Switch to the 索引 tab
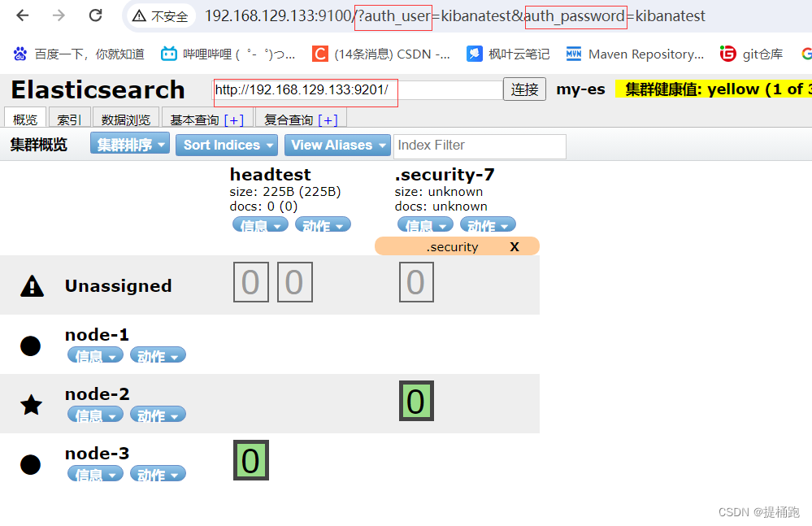812x526 pixels. coord(69,118)
